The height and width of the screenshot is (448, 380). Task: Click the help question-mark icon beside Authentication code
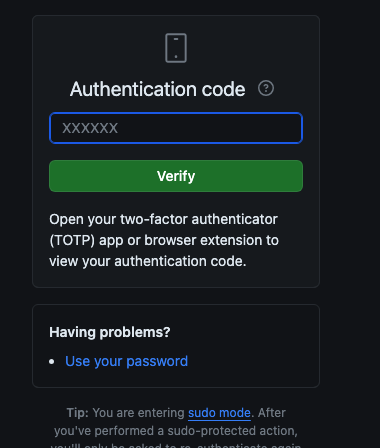(266, 88)
